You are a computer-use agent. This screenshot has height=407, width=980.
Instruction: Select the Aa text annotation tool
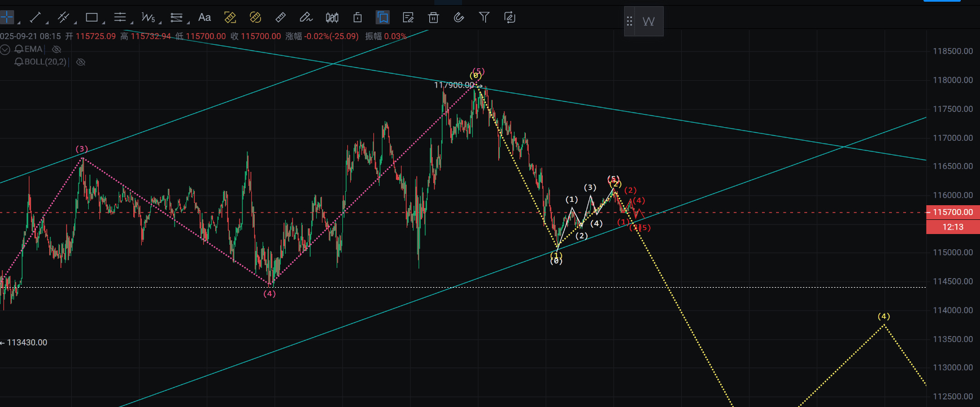click(204, 18)
